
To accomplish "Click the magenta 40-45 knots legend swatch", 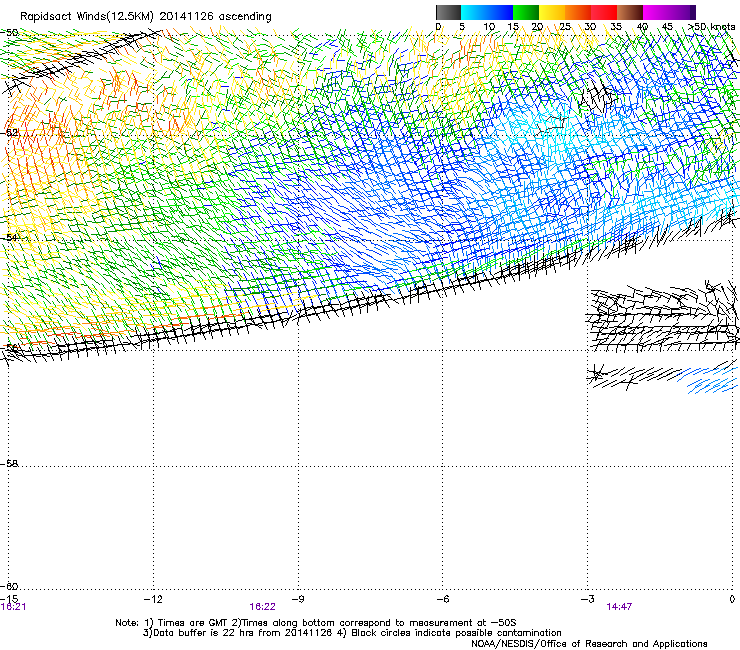I will pyautogui.click(x=656, y=12).
